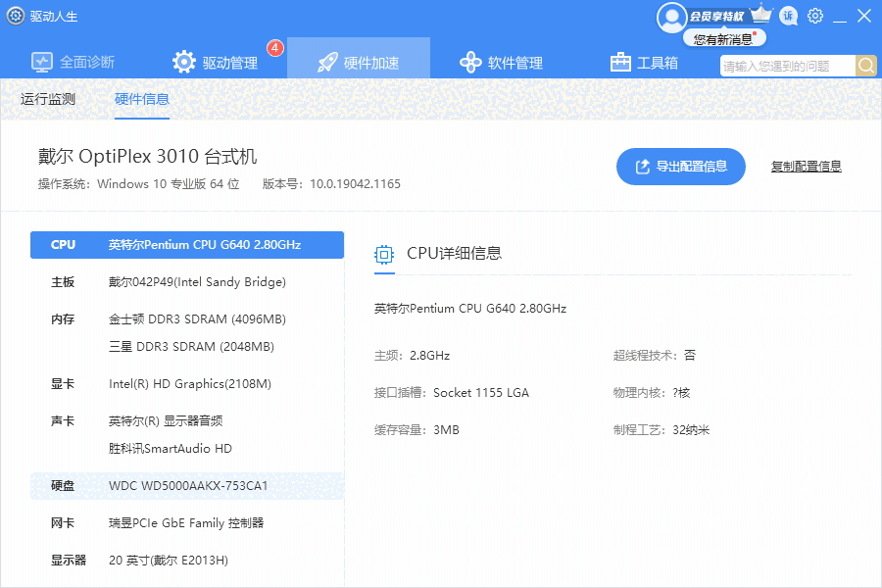The height and width of the screenshot is (588, 882).
Task: Open the VIP crown membership icon
Action: (x=761, y=16)
